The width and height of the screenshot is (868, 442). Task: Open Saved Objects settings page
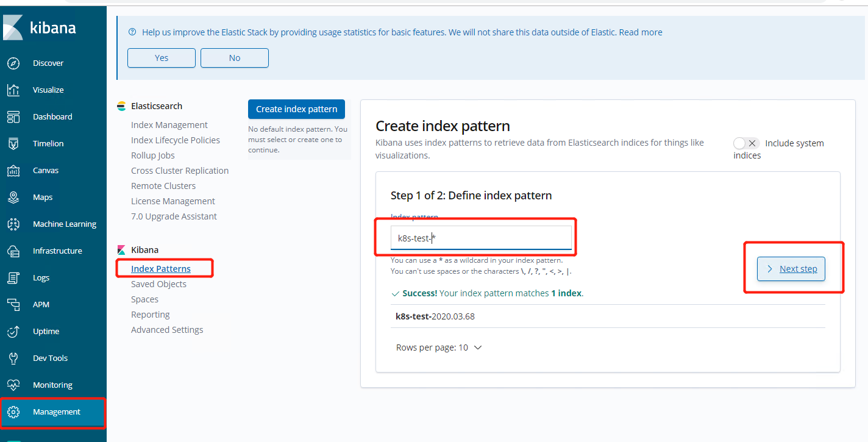[x=158, y=284]
